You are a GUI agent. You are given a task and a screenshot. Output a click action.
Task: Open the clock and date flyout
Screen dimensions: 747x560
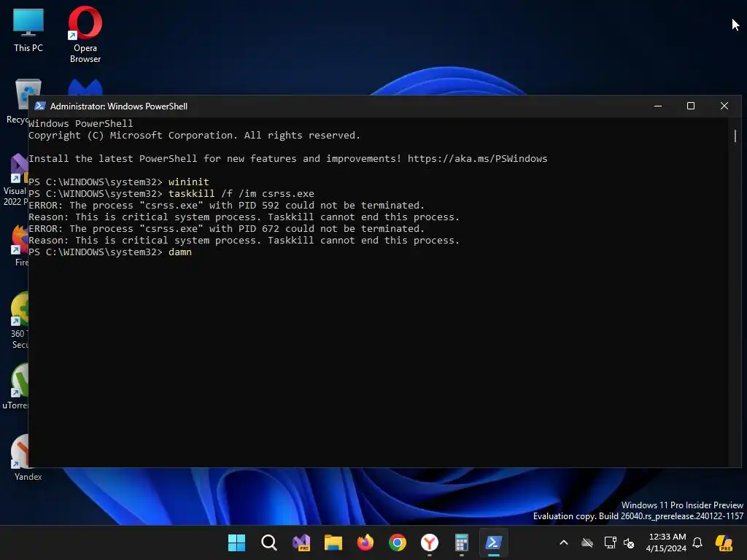(666, 542)
